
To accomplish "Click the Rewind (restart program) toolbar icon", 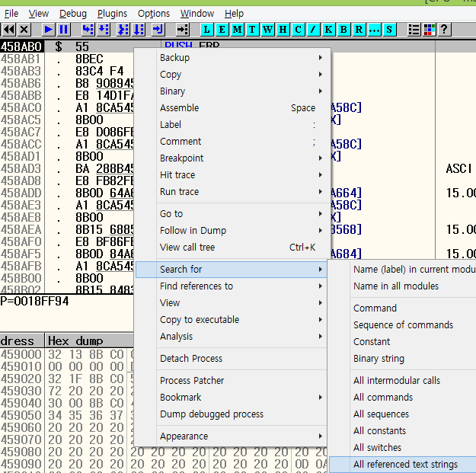I will (9, 30).
